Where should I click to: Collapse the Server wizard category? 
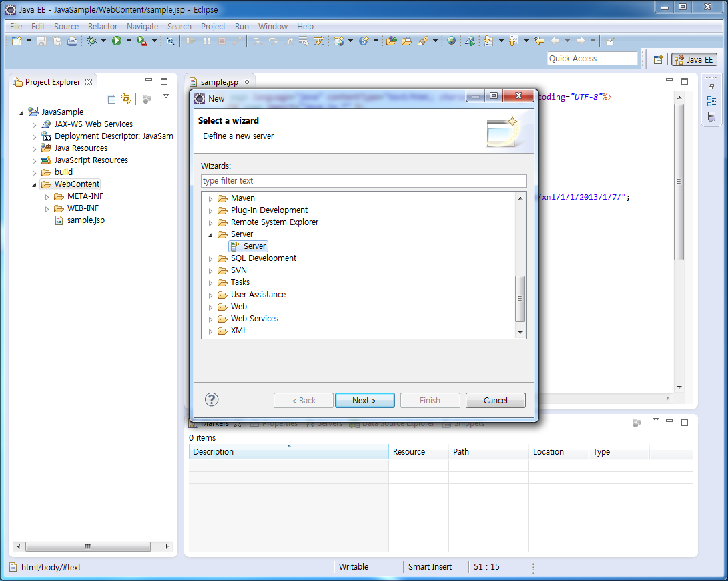click(210, 235)
